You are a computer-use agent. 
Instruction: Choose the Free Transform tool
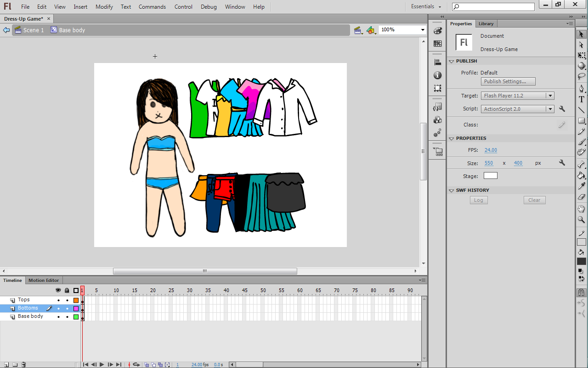(582, 55)
